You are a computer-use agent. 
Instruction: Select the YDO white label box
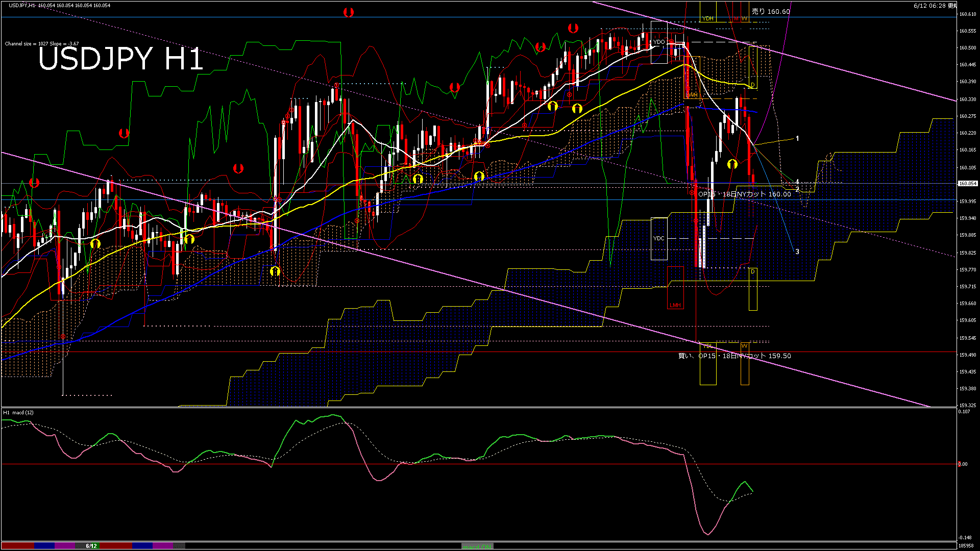[659, 42]
